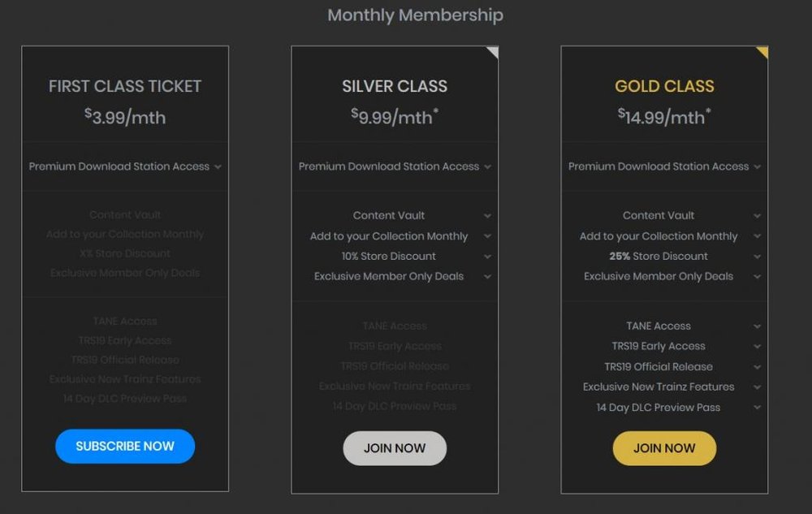This screenshot has width=812, height=514.
Task: Expand Gold Exclusive Member Only Deals
Action: [757, 277]
